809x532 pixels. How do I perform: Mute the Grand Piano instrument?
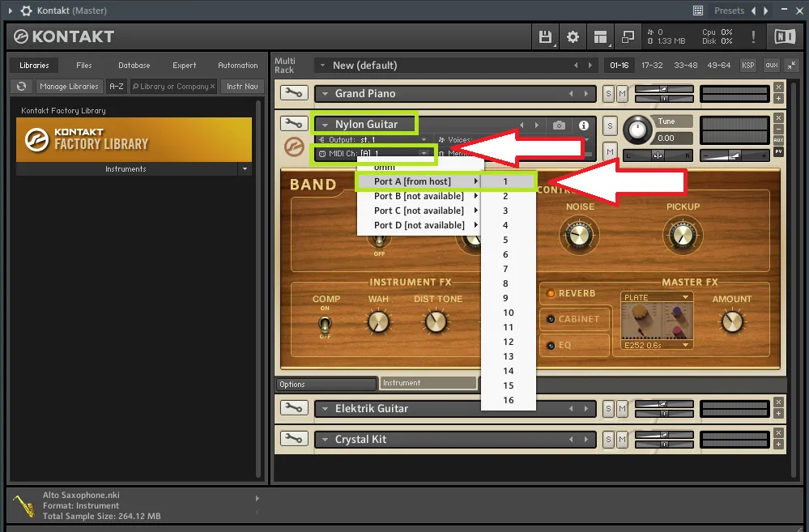[622, 93]
